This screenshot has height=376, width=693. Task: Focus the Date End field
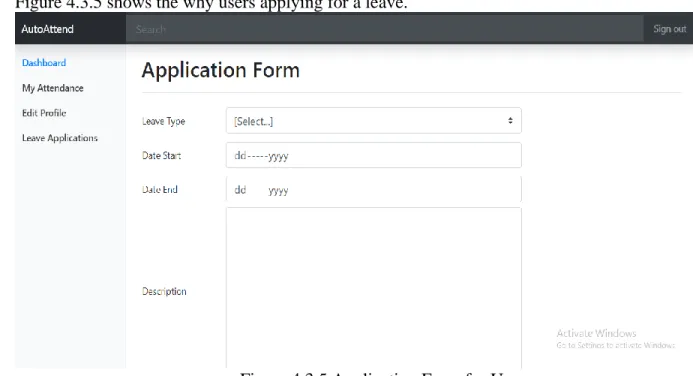pyautogui.click(x=373, y=190)
